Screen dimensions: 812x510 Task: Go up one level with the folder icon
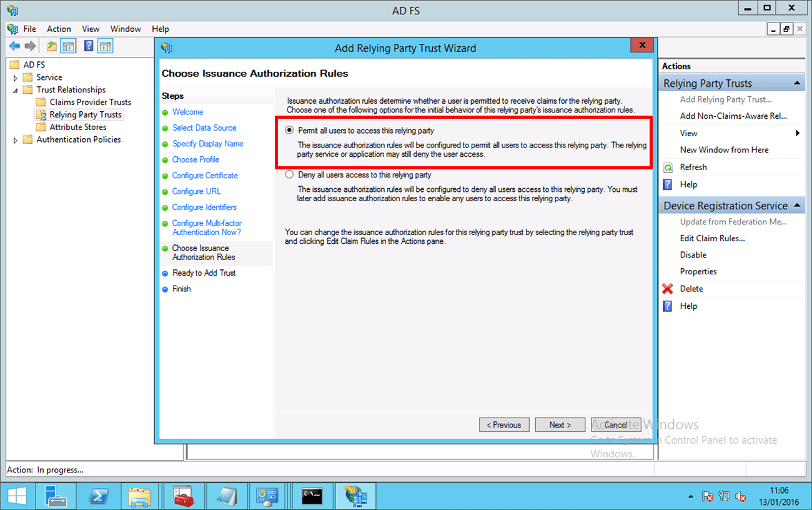click(52, 46)
